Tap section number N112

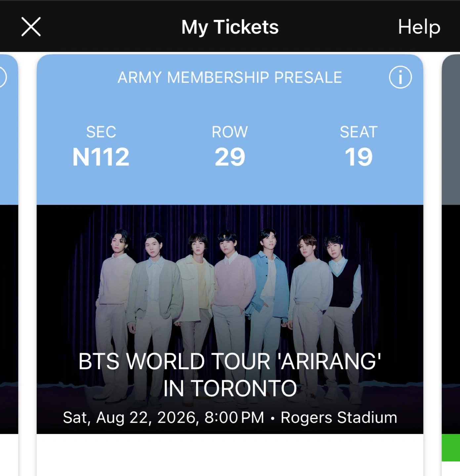101,157
